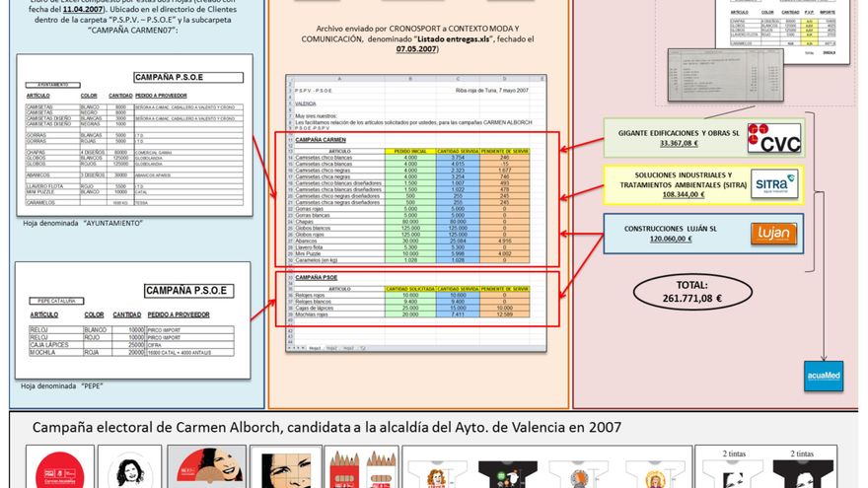
Task: Click the caption 'Hoja denominada "PEPE"'
Action: point(62,386)
